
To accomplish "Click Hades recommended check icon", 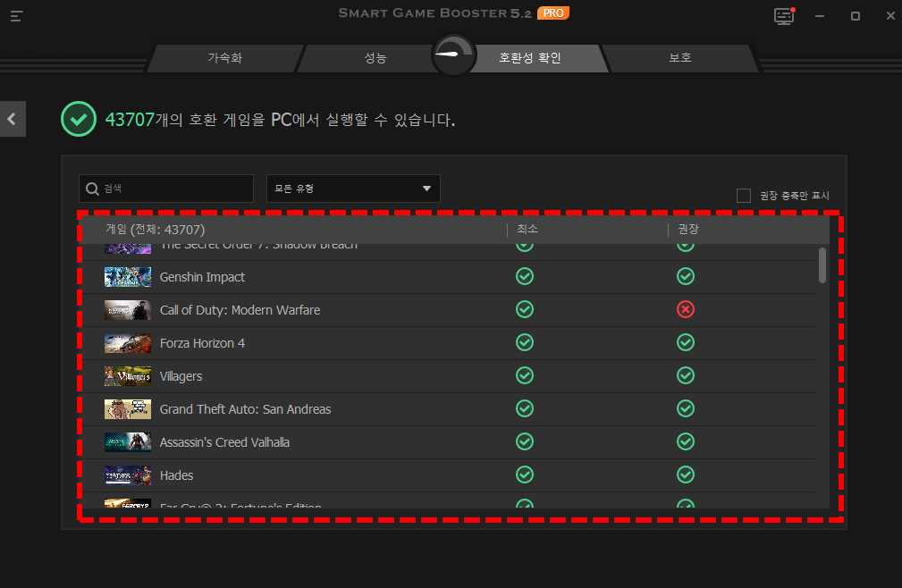I will coord(685,475).
